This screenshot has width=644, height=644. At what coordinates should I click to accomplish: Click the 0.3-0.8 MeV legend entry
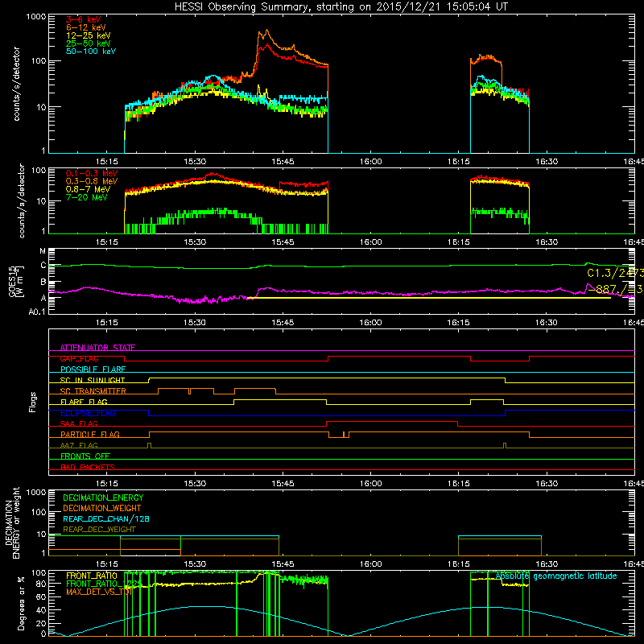tap(92, 181)
